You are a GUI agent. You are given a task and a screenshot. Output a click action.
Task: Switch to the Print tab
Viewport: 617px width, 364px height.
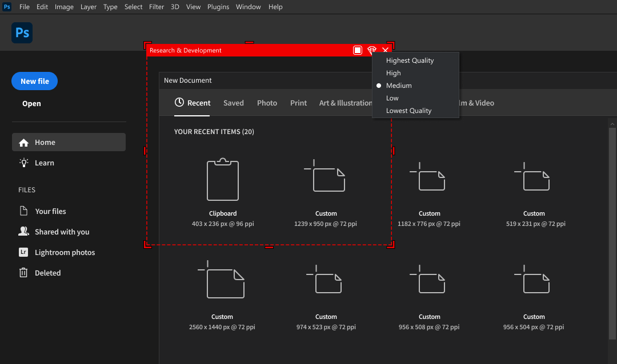coord(298,103)
